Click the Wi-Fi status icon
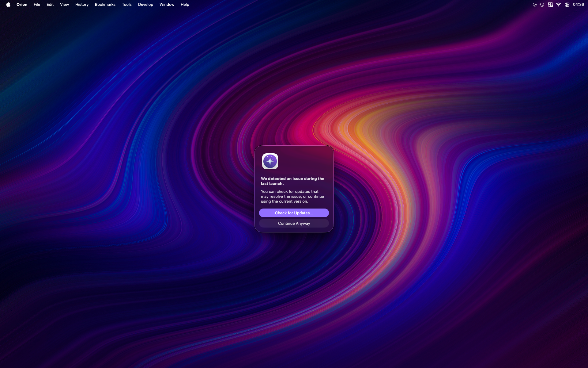This screenshot has height=368, width=588. (x=558, y=4)
